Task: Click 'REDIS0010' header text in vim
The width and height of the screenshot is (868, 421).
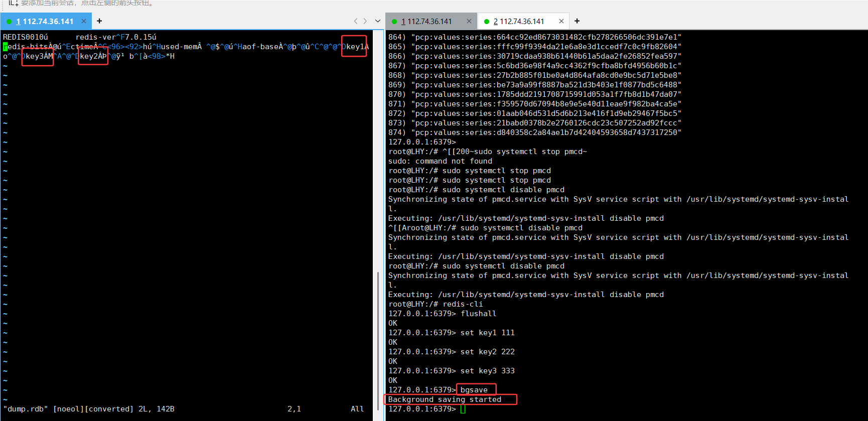Action: click(x=23, y=37)
